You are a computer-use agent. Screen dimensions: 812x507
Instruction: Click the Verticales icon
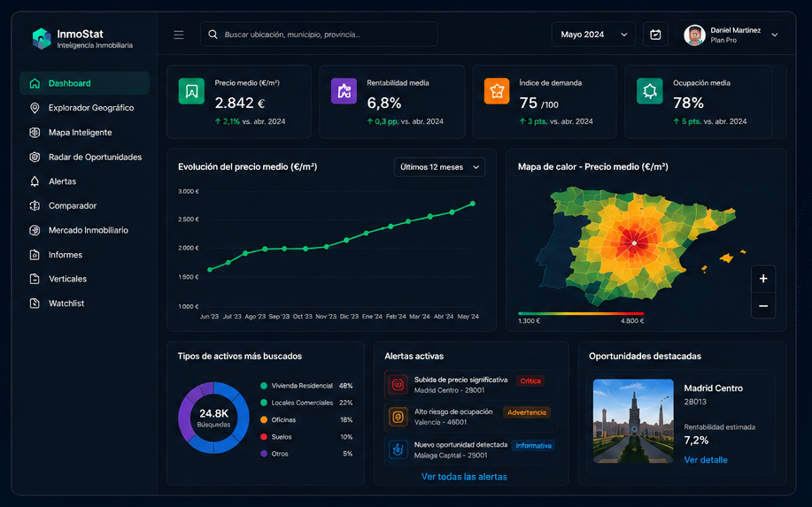pos(35,279)
